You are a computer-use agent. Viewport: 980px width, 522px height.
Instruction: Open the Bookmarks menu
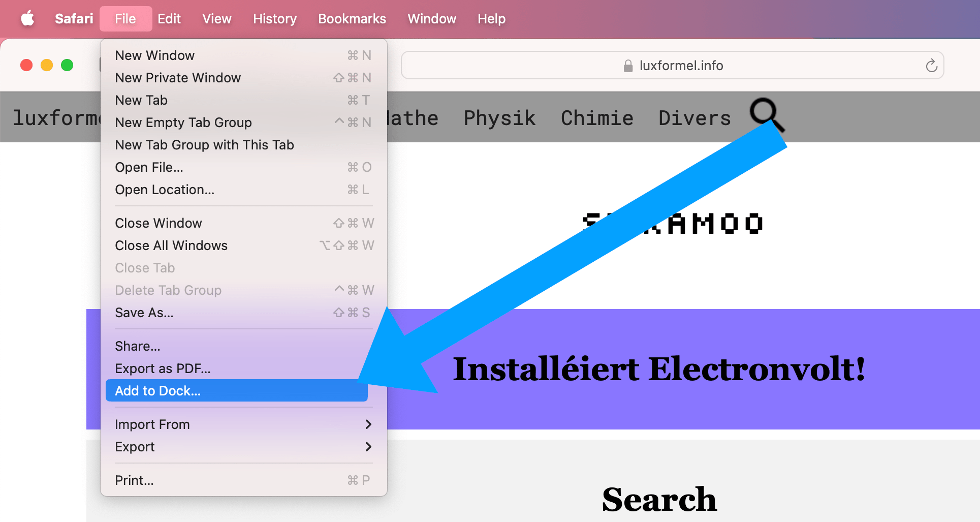tap(352, 19)
